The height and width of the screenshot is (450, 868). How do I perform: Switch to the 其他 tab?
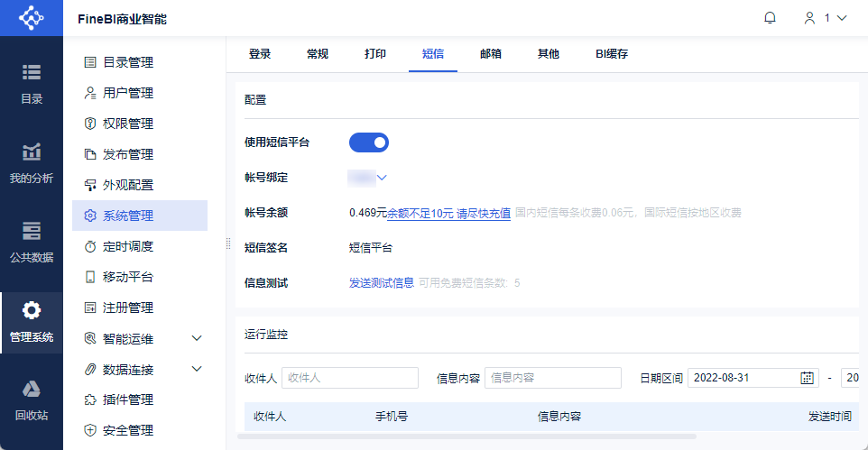coord(549,54)
